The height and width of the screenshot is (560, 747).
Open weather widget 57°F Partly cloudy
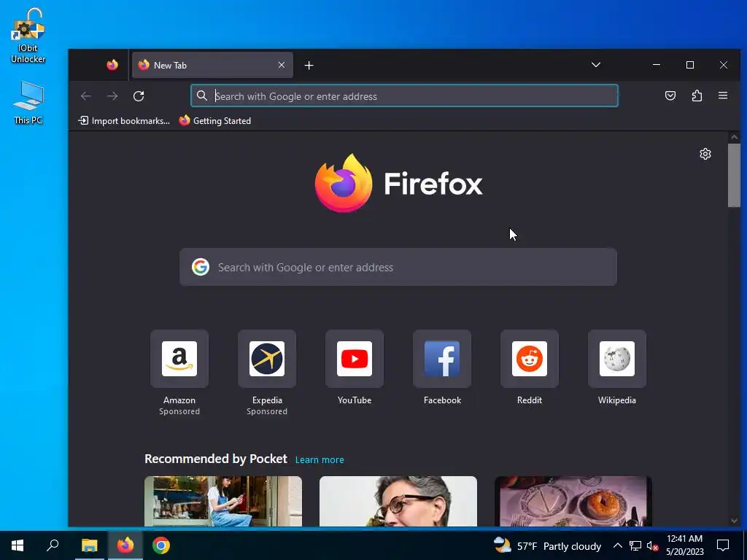547,545
